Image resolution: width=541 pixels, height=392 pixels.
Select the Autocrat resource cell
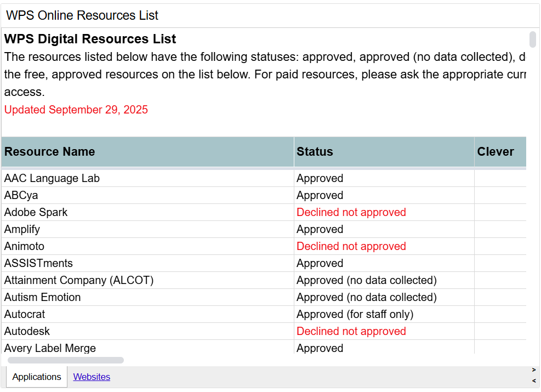[x=147, y=314]
